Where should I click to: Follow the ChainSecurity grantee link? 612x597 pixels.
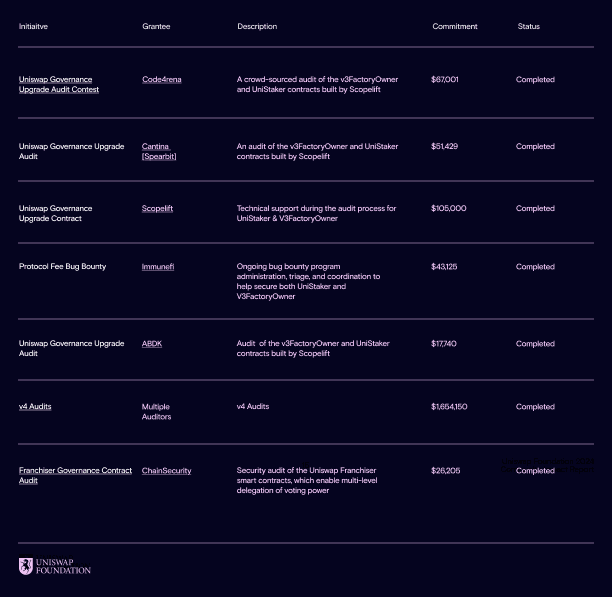[166, 470]
